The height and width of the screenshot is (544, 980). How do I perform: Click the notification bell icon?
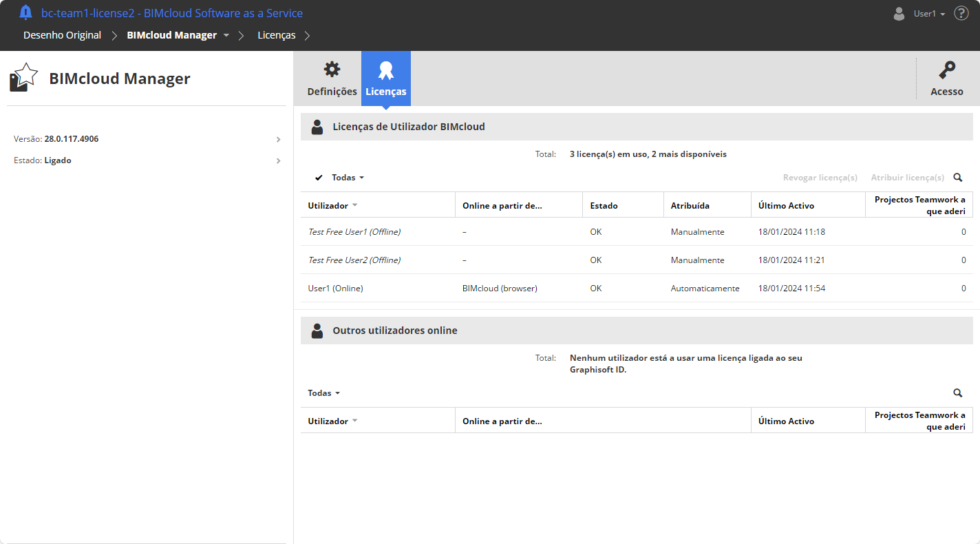25,12
